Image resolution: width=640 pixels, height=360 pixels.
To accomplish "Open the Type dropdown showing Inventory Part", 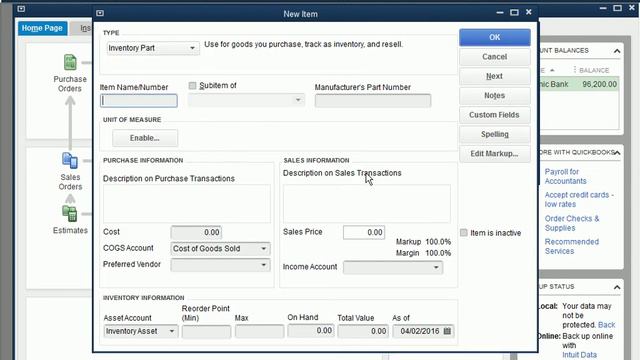I will 153,48.
